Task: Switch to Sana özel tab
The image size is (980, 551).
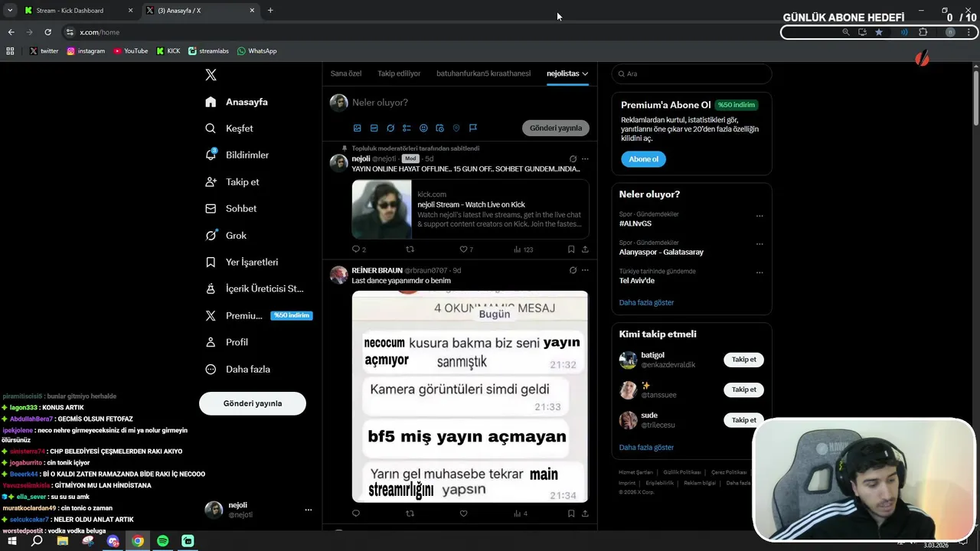Action: (346, 73)
